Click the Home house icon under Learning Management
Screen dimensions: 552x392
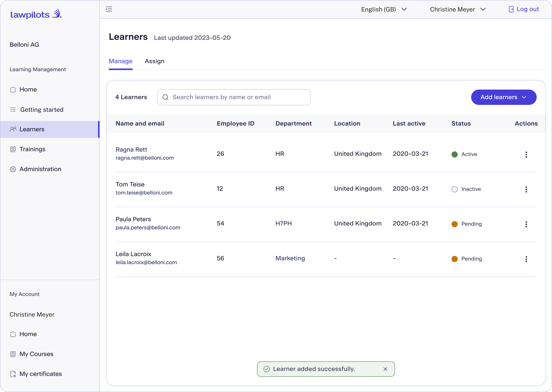coord(13,90)
